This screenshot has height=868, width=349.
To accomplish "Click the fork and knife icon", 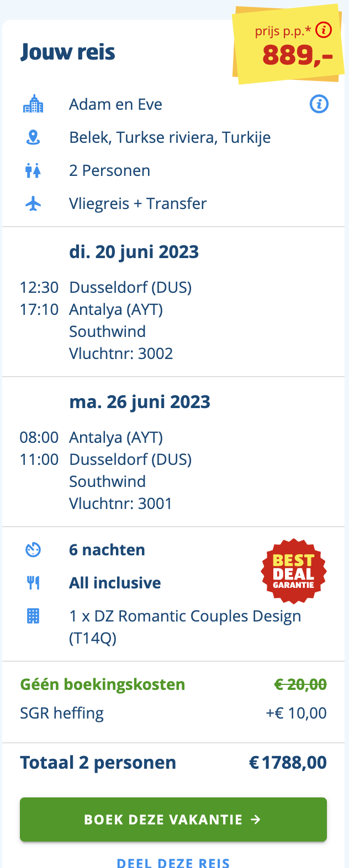I will click(x=33, y=583).
